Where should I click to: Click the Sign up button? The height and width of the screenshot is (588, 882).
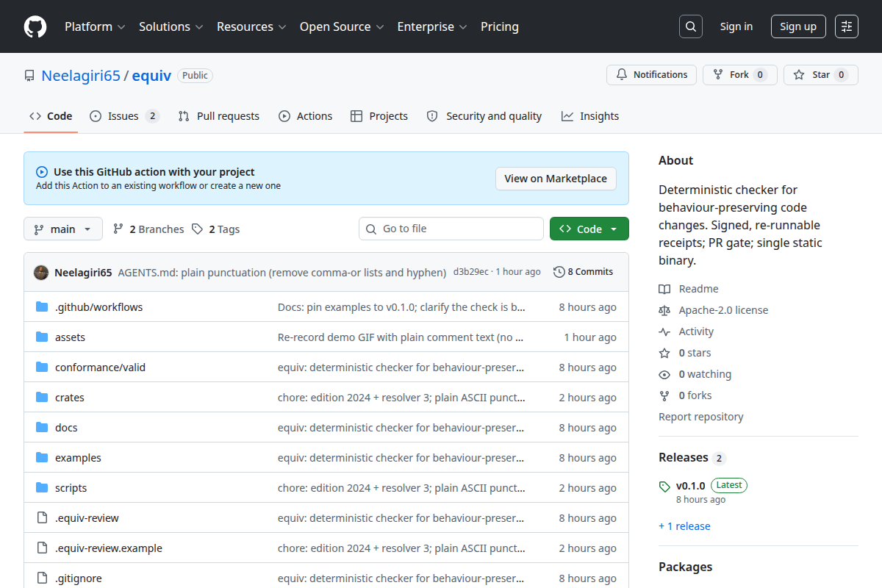[798, 26]
